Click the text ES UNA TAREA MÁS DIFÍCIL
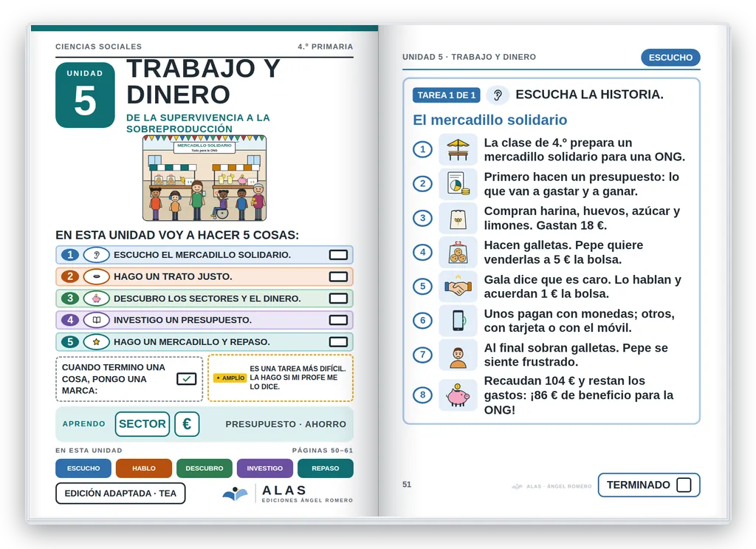756x549 pixels. click(x=298, y=369)
